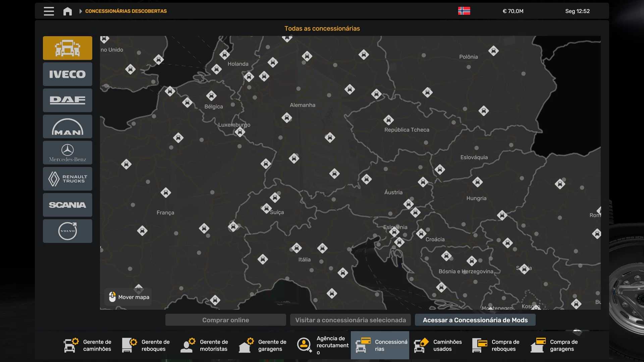This screenshot has width=644, height=362.
Task: Click the Norwegian flag icon
Action: tap(464, 11)
